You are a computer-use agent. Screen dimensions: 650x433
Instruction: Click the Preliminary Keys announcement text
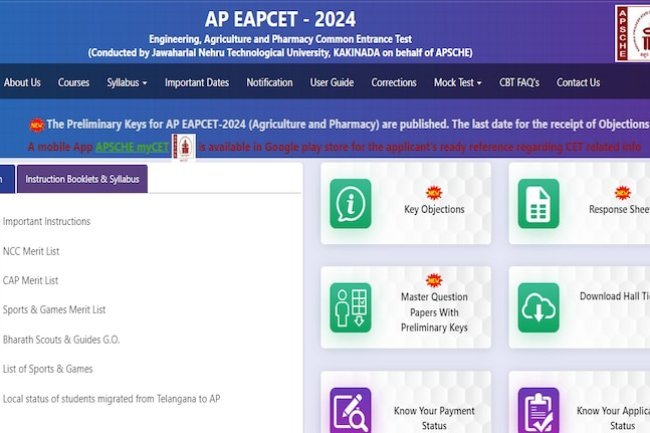[x=347, y=124]
